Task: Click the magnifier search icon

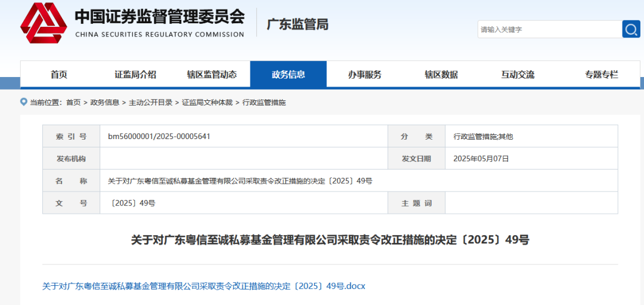Action: (631, 29)
